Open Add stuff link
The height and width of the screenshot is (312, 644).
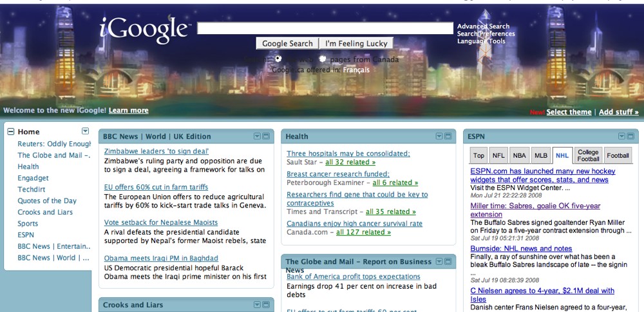pos(618,112)
